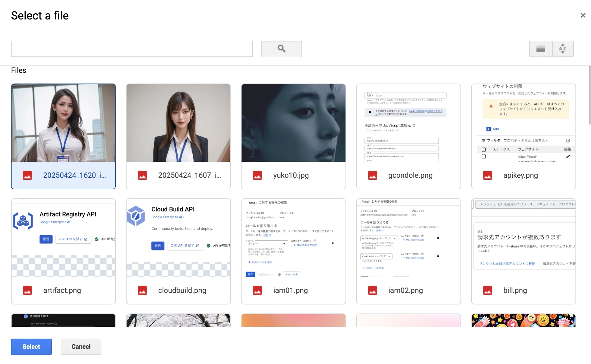The width and height of the screenshot is (591, 364).
Task: Click image icon beside apikey.png
Action: pos(488,175)
